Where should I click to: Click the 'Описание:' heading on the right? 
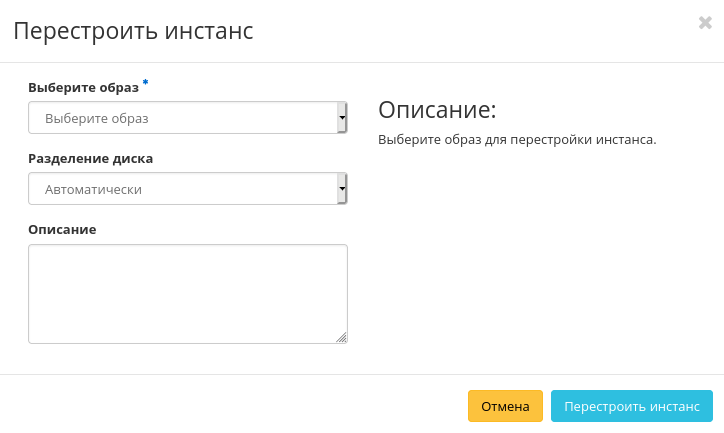[x=437, y=109]
